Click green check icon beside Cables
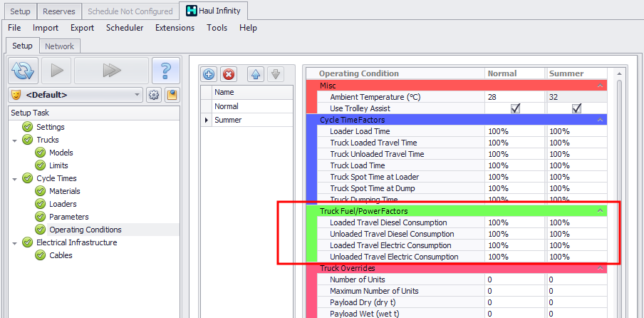The width and height of the screenshot is (644, 318). coord(40,255)
